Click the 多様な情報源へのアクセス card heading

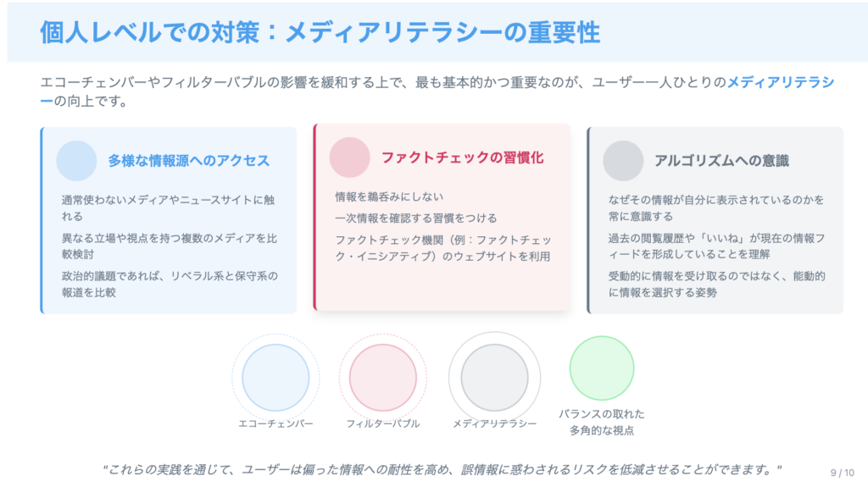[188, 161]
